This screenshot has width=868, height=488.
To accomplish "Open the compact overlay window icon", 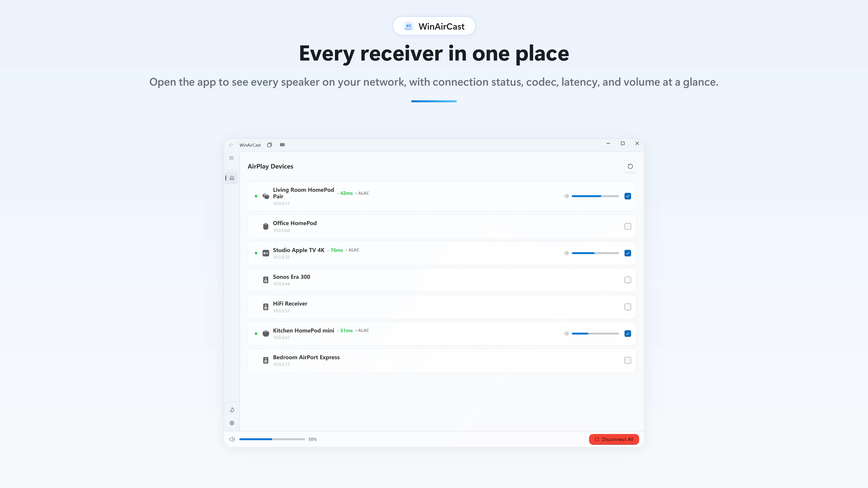I will tap(270, 145).
